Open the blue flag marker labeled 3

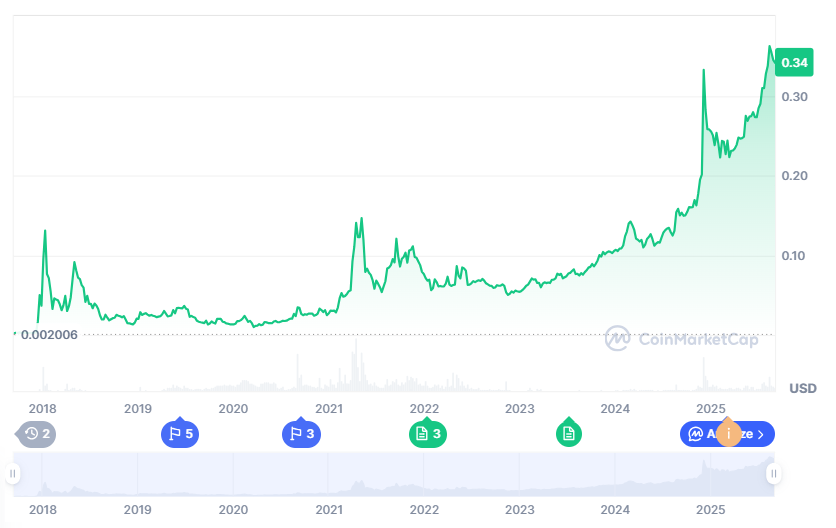(301, 434)
